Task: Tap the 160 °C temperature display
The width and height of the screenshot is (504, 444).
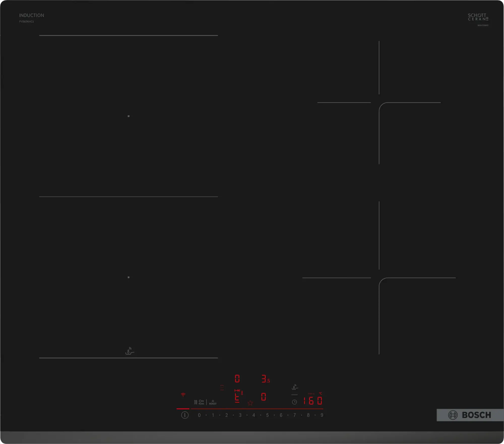Action: 312,400
